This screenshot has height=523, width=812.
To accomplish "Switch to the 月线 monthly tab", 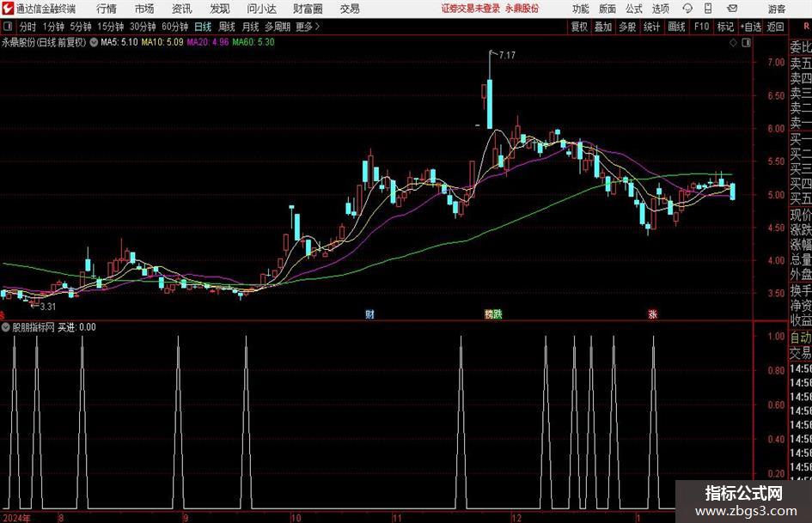I will click(x=251, y=27).
